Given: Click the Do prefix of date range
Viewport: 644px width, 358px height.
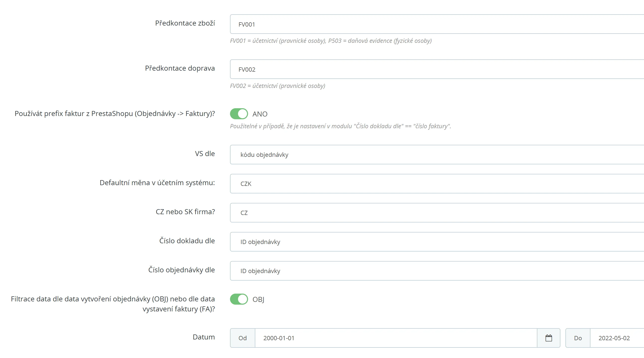Looking at the screenshot, I should click(x=578, y=338).
